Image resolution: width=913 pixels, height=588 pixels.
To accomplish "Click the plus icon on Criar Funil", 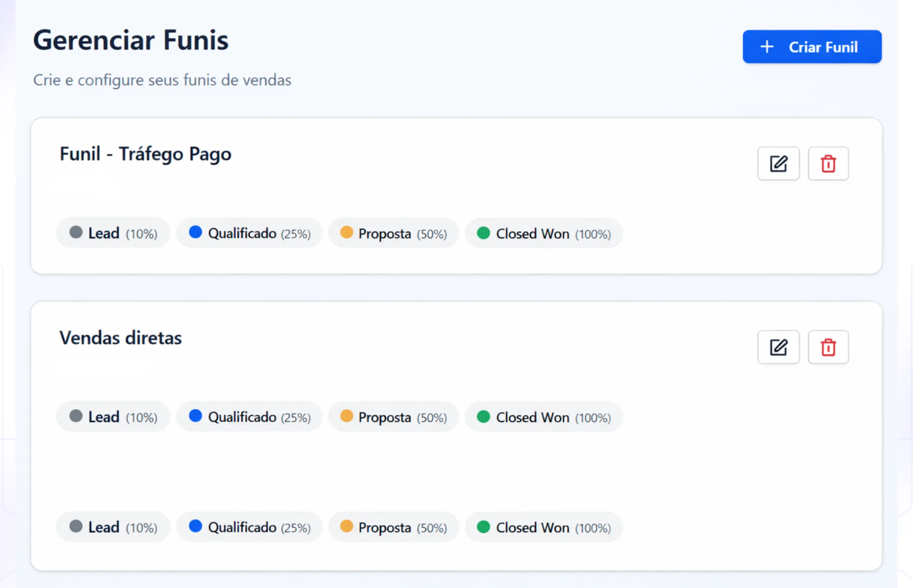I will (767, 47).
